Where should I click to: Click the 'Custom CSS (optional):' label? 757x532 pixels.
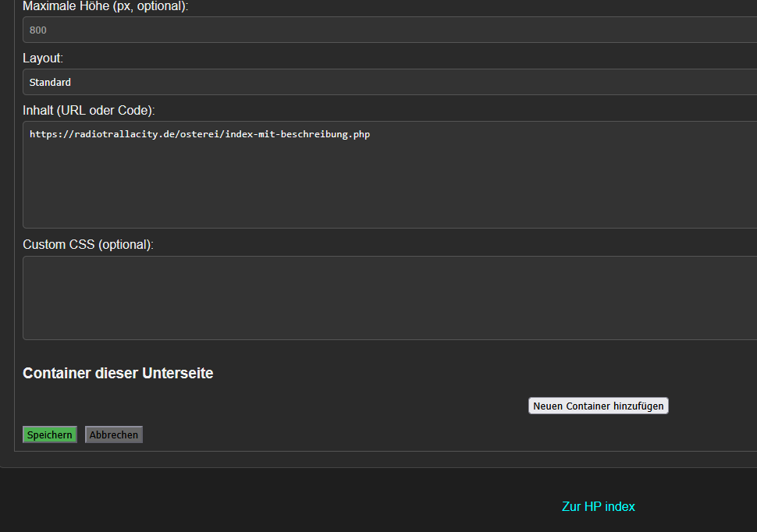coord(88,244)
